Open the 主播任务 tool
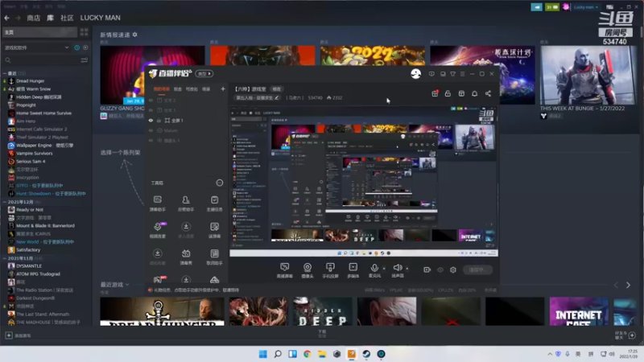The height and width of the screenshot is (362, 644). 214,204
